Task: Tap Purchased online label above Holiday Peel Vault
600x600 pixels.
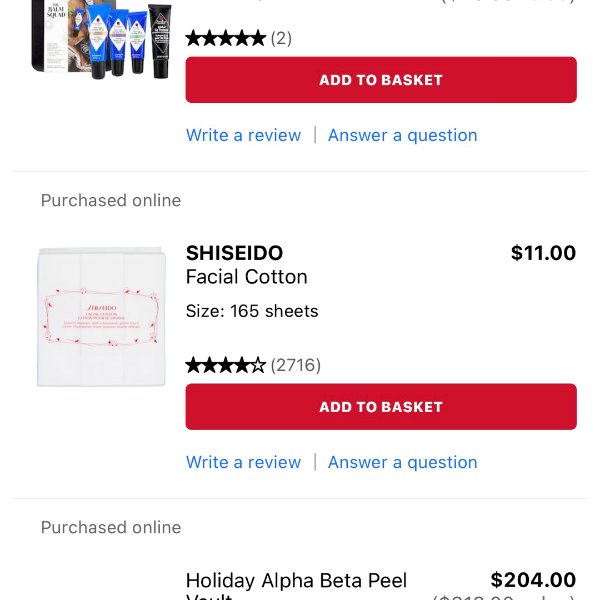Action: (x=111, y=527)
